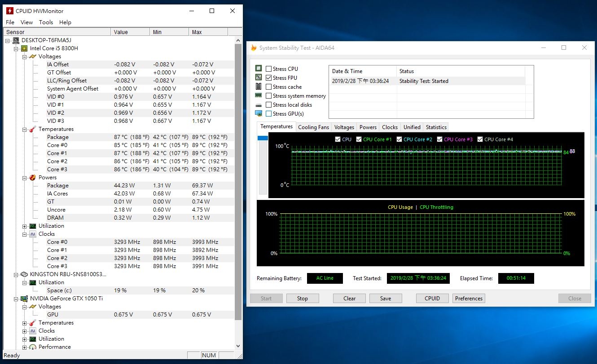Open CPUID from AIDA64

[432, 299]
